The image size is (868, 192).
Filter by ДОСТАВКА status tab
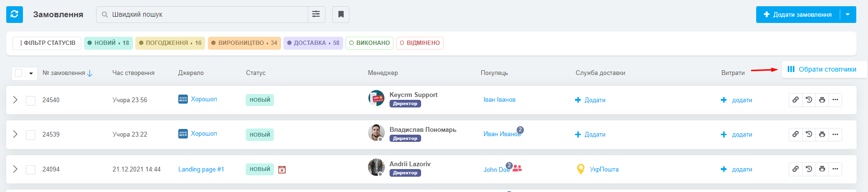click(x=313, y=43)
